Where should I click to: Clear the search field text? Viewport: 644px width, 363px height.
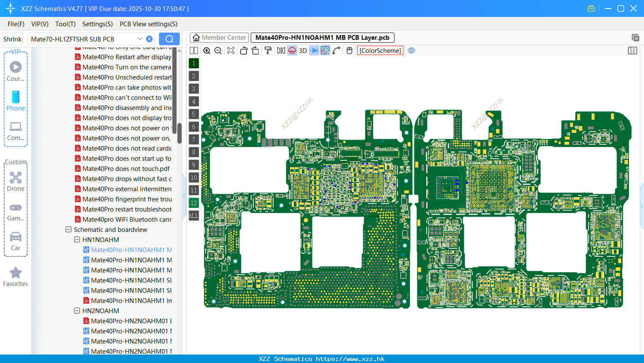pos(149,39)
